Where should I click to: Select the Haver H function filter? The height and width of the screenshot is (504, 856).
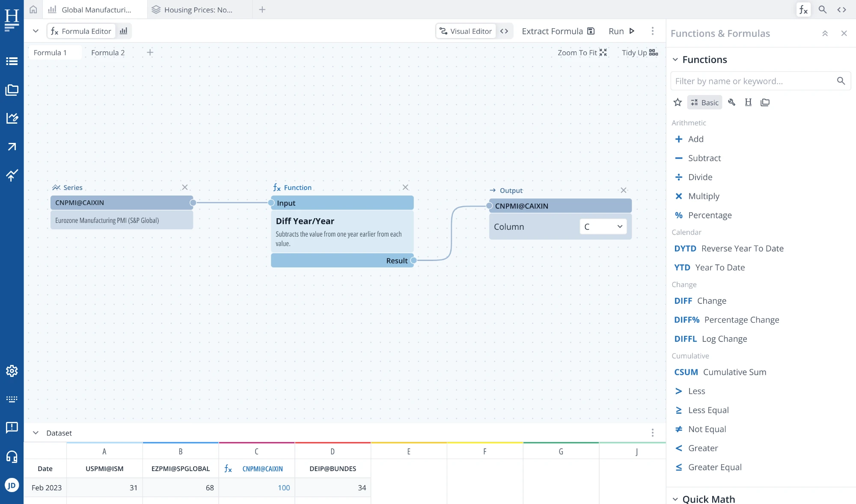click(748, 102)
